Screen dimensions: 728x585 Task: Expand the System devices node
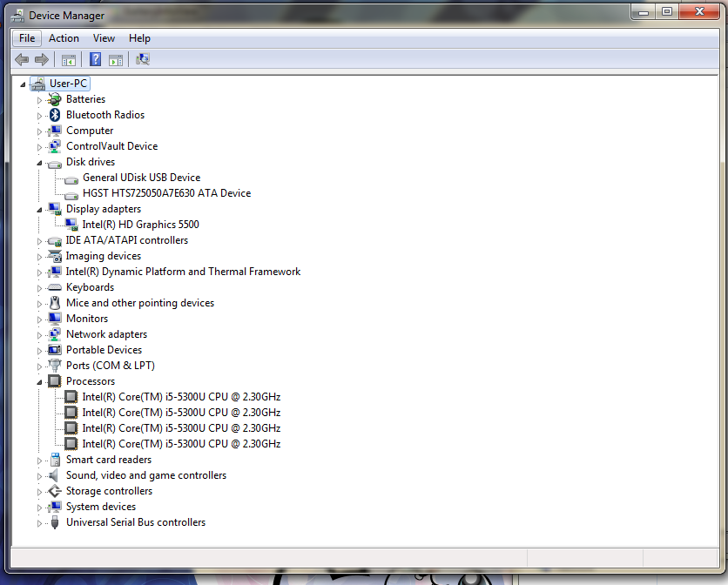(39, 508)
